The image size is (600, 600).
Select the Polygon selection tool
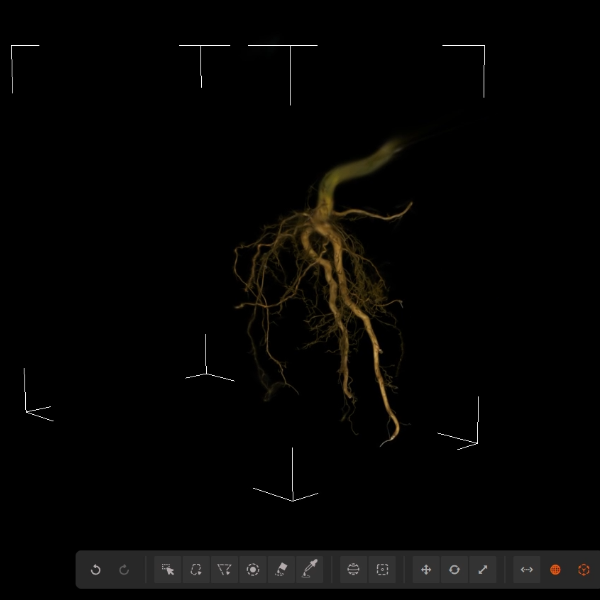tap(224, 569)
